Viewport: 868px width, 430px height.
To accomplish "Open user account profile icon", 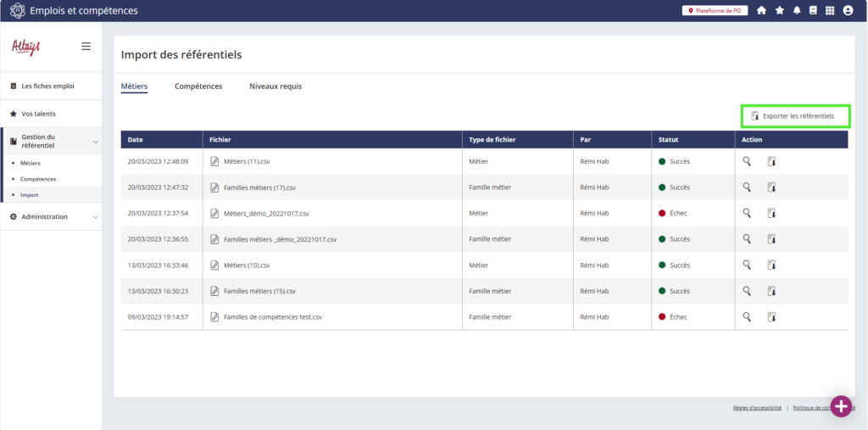I will tap(848, 11).
